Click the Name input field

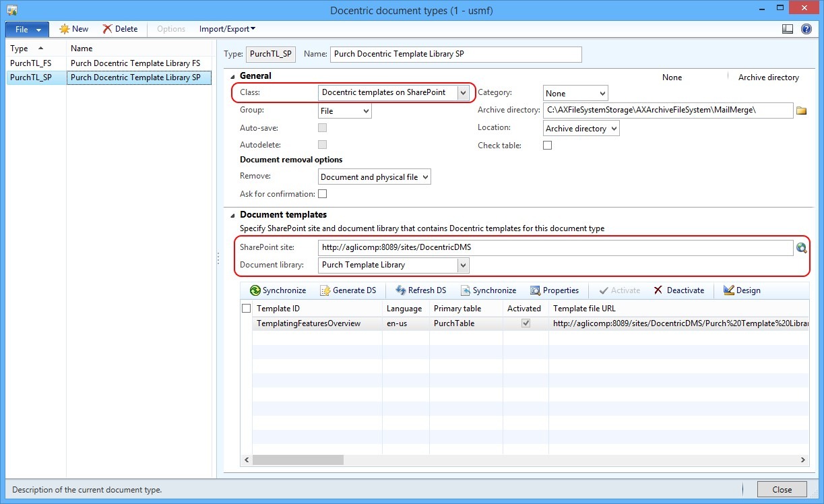[x=456, y=54]
